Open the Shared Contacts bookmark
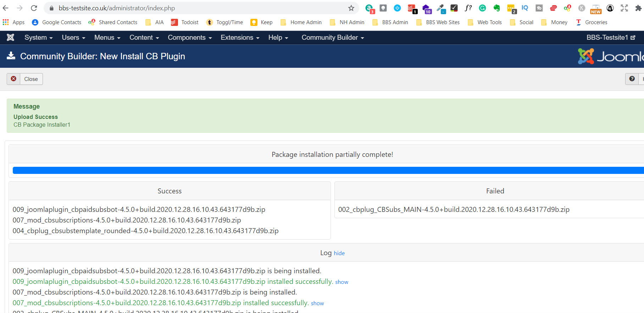The width and height of the screenshot is (644, 313). pyautogui.click(x=113, y=22)
